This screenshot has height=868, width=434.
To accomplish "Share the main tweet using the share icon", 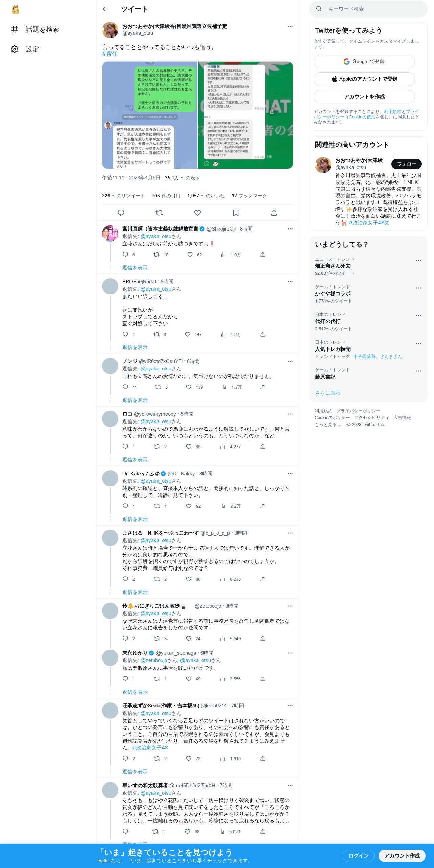I will [274, 213].
